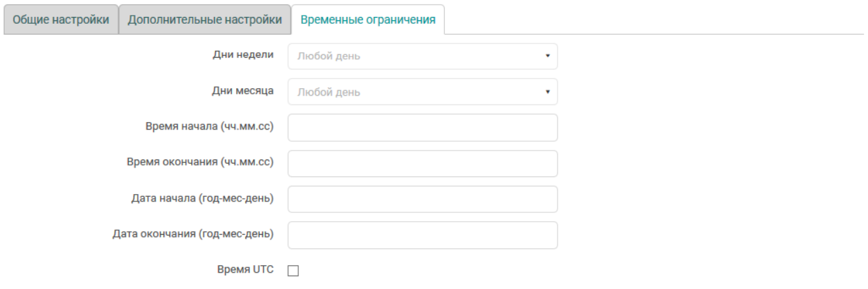868x289 pixels.
Task: Switch to the Общие настройки tab
Action: point(60,20)
